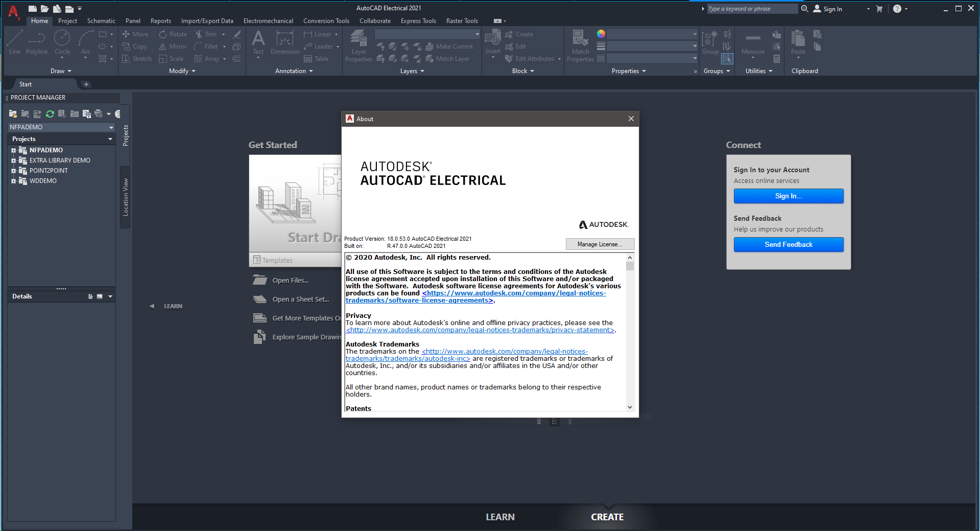This screenshot has width=980, height=531.
Task: Click the down arrow on About scrollbar
Action: tap(630, 407)
